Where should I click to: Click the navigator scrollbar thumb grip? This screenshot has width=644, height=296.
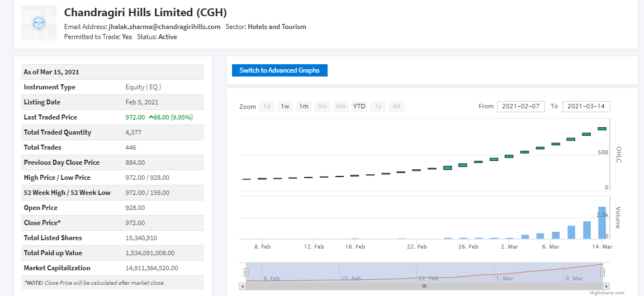425,286
